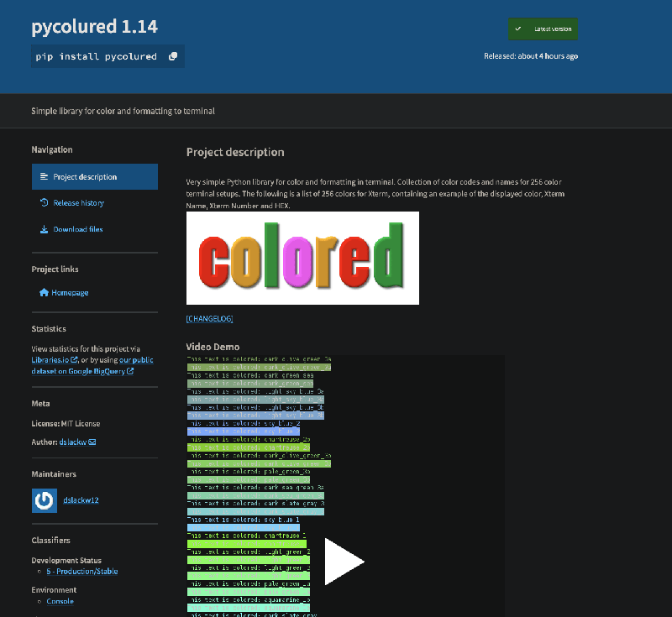672x617 pixels.
Task: Click the Navigation sidebar heading
Action: 52,149
